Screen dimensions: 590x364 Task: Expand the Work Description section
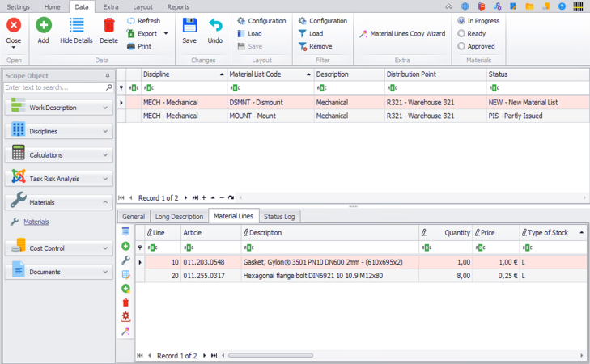[105, 108]
